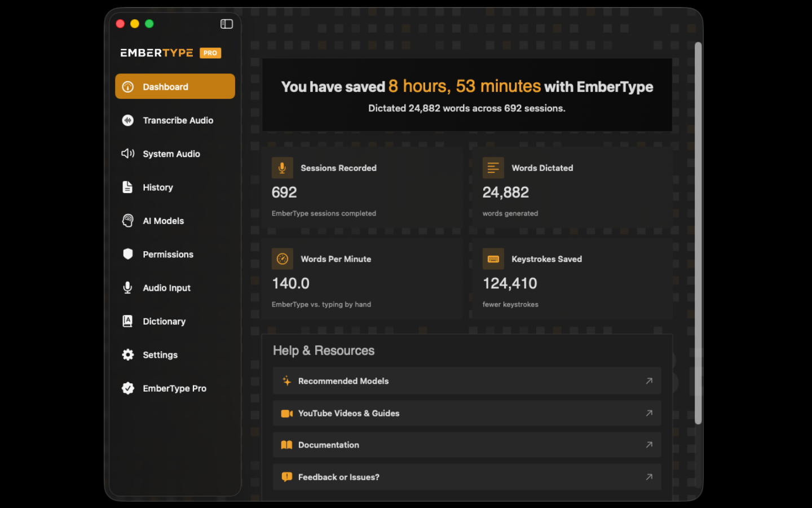Toggle the sidebar collapse icon
This screenshot has height=508, width=812.
click(227, 24)
